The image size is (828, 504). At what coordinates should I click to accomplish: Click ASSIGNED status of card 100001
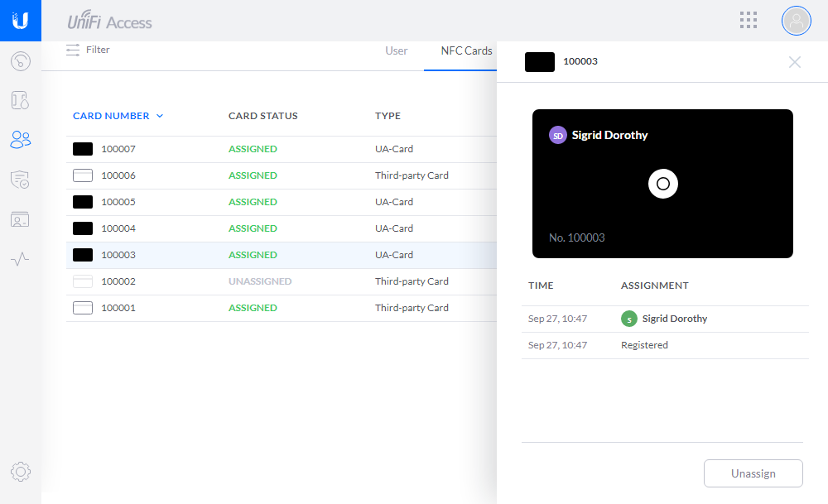click(253, 308)
